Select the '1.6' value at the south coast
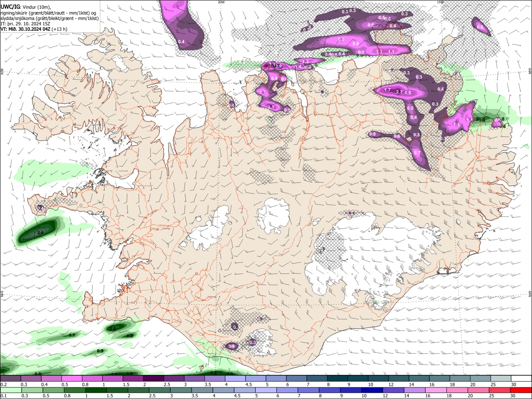Image resolution: width=532 pixels, height=399 pixels. coord(214,373)
